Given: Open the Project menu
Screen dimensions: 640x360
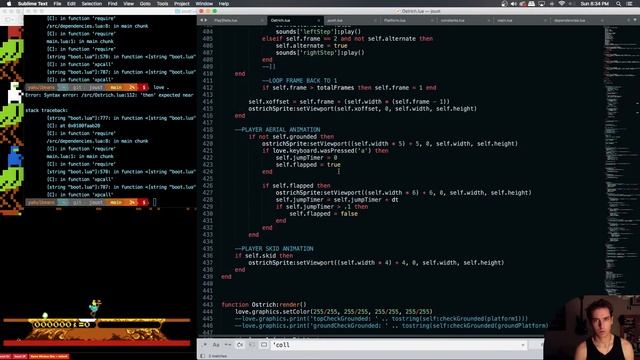Looking at the screenshot, I should (x=182, y=4).
